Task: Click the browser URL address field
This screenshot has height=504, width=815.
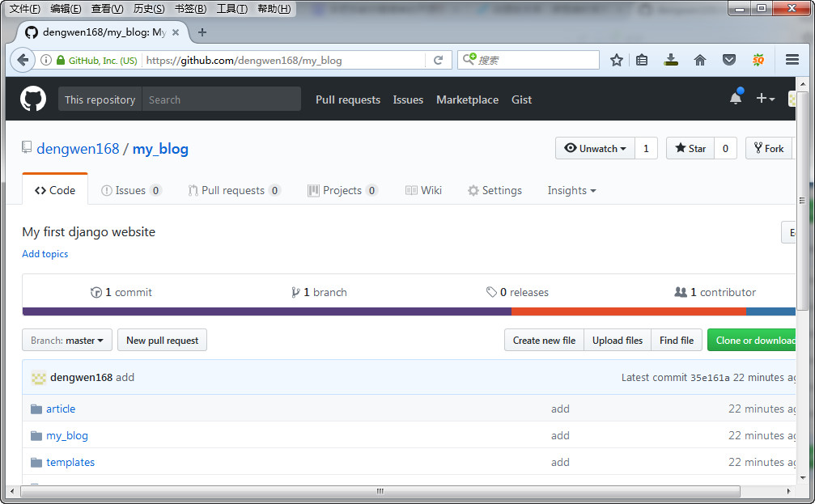Action: [x=283, y=61]
